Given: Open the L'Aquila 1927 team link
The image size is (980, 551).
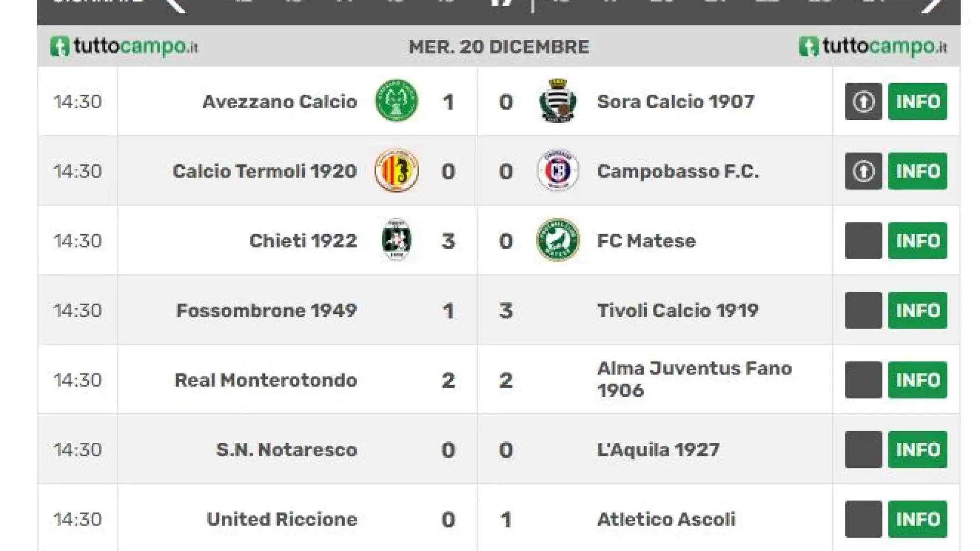Looking at the screenshot, I should pyautogui.click(x=658, y=449).
